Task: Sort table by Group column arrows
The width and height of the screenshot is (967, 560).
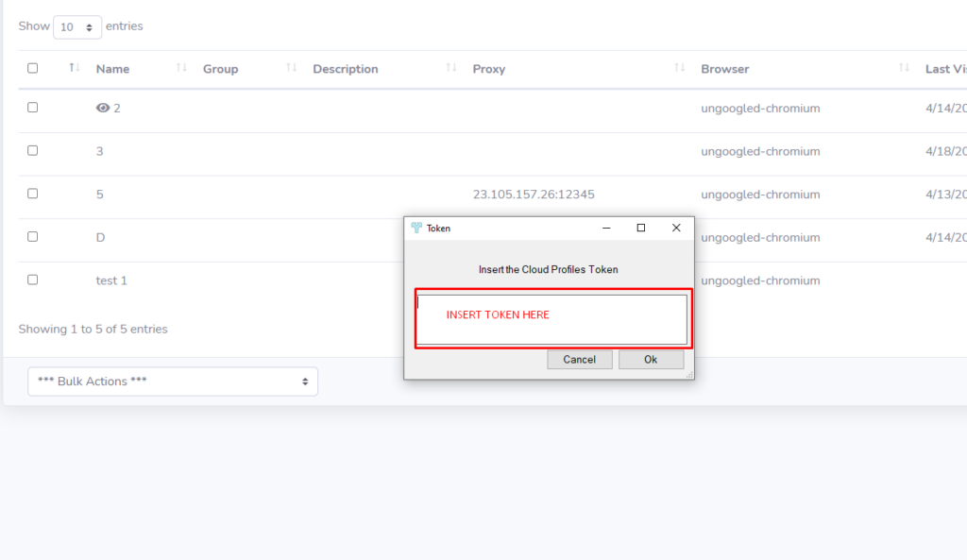Action: [x=291, y=68]
